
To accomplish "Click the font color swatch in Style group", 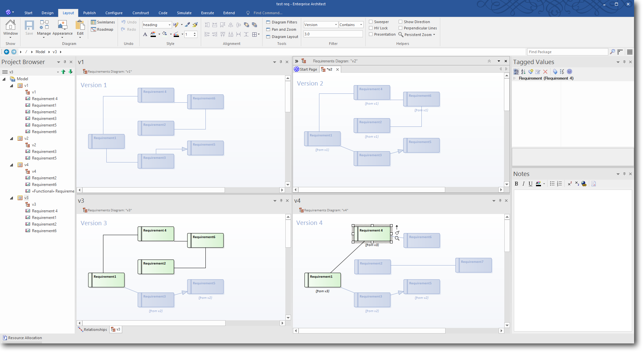I will coord(153,34).
